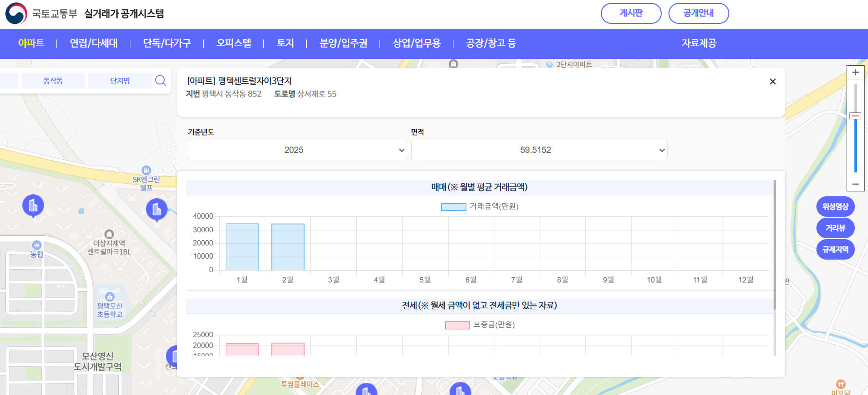Click the 투썸플레이스 map label
The width and height of the screenshot is (868, 395).
tap(300, 384)
